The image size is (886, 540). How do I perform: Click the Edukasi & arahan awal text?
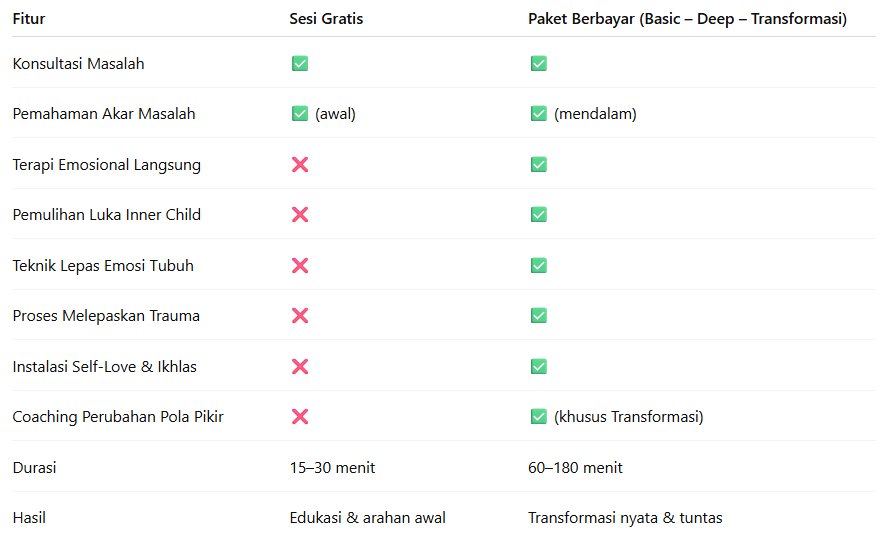click(367, 518)
